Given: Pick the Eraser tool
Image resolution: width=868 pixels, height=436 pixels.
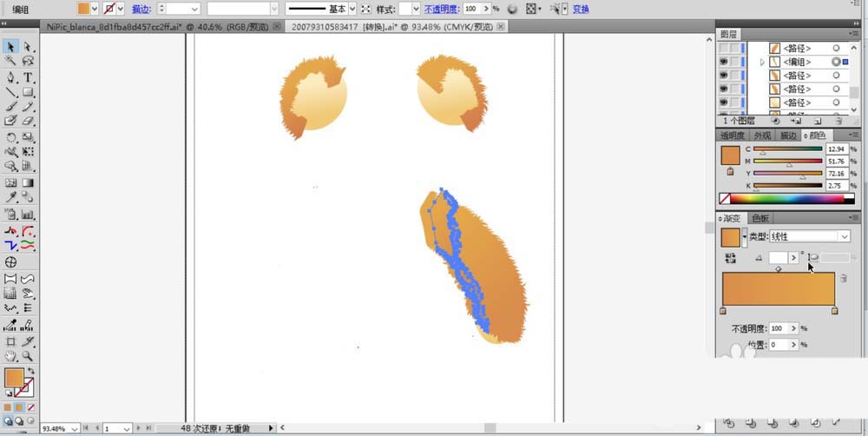Looking at the screenshot, I should [x=28, y=121].
